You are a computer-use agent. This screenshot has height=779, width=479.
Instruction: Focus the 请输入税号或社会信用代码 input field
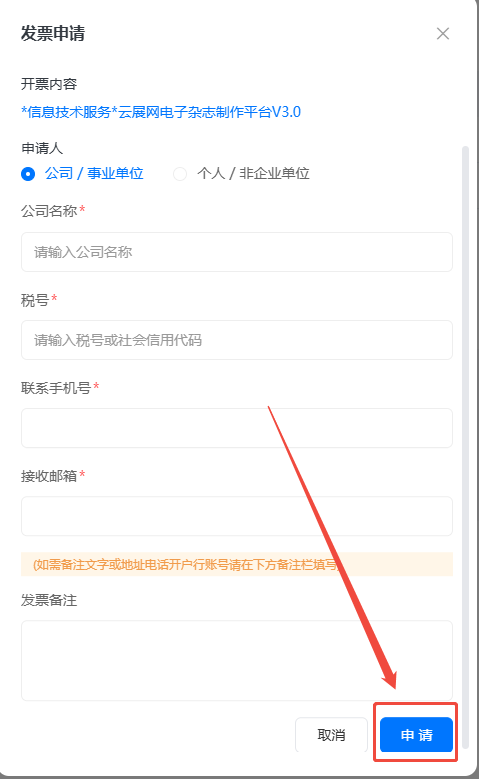(237, 340)
